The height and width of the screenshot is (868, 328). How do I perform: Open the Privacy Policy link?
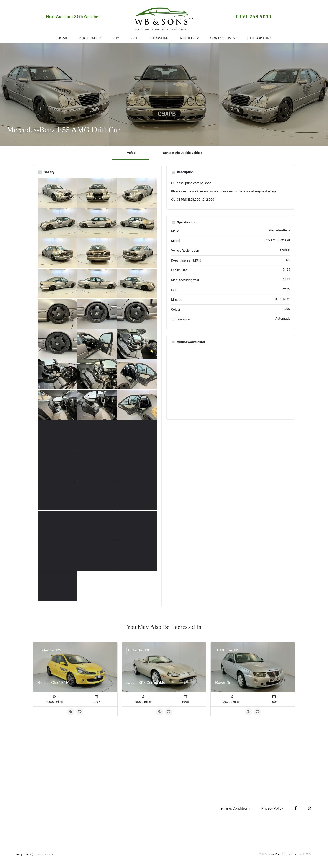272,808
